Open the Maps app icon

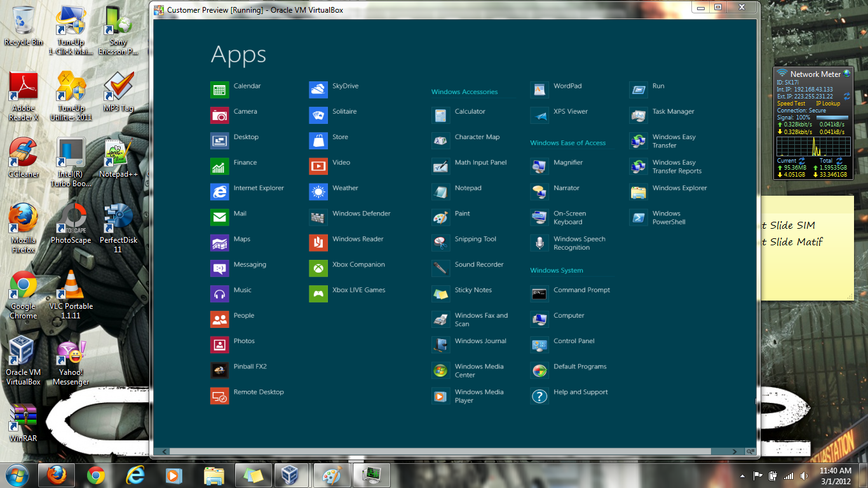[x=220, y=243]
